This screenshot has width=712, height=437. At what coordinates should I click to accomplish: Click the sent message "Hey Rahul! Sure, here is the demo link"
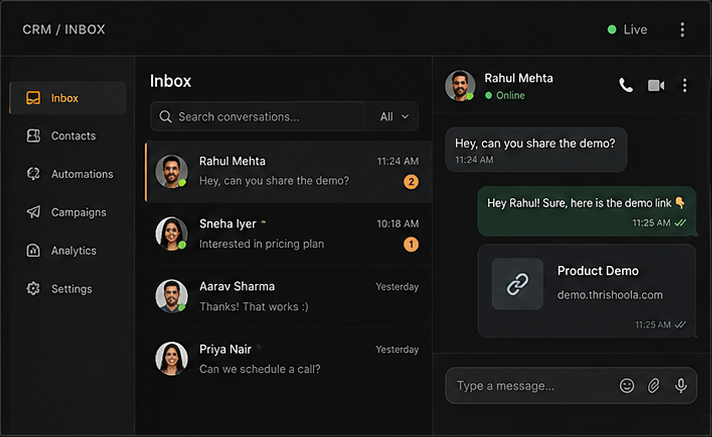(586, 211)
